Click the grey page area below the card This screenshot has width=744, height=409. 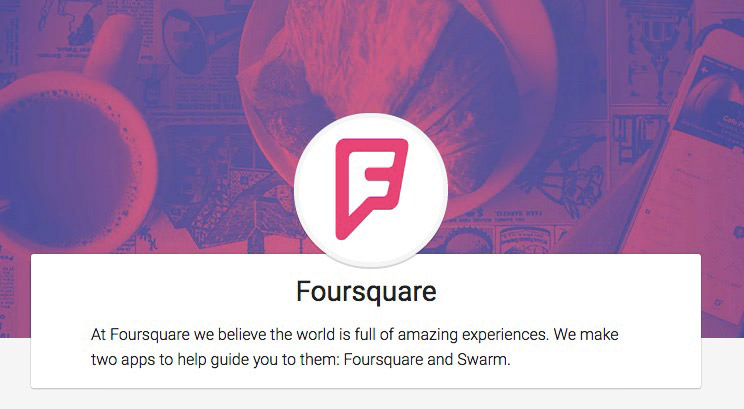[372, 400]
